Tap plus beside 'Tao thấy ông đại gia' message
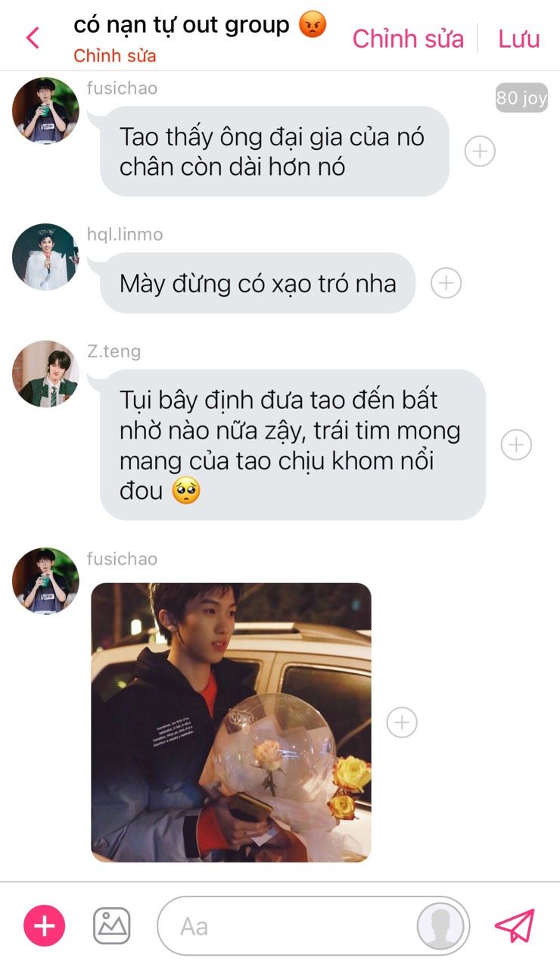 pos(480,151)
